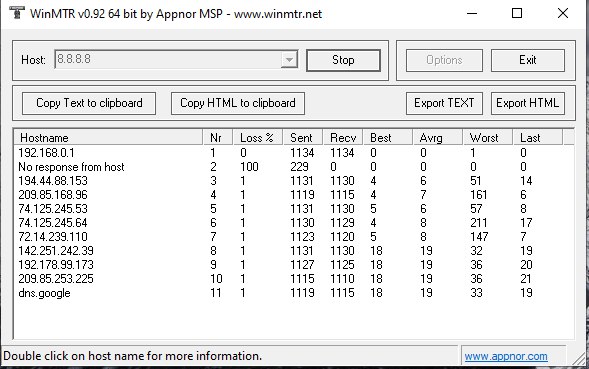Screen dimensions: 589x369
Task: Click the Nr value 10 for 209.85.253.225
Action: coord(216,279)
